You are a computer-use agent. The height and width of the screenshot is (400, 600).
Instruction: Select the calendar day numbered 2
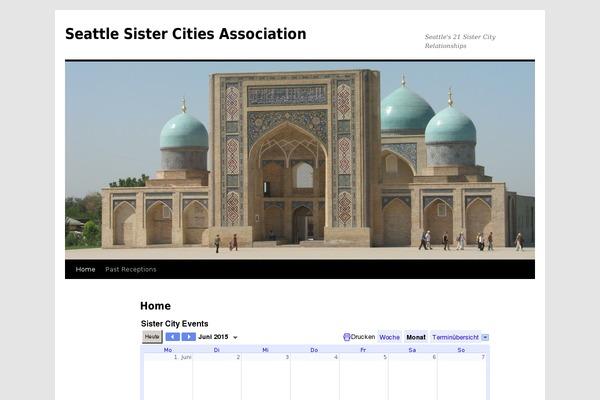click(217, 377)
